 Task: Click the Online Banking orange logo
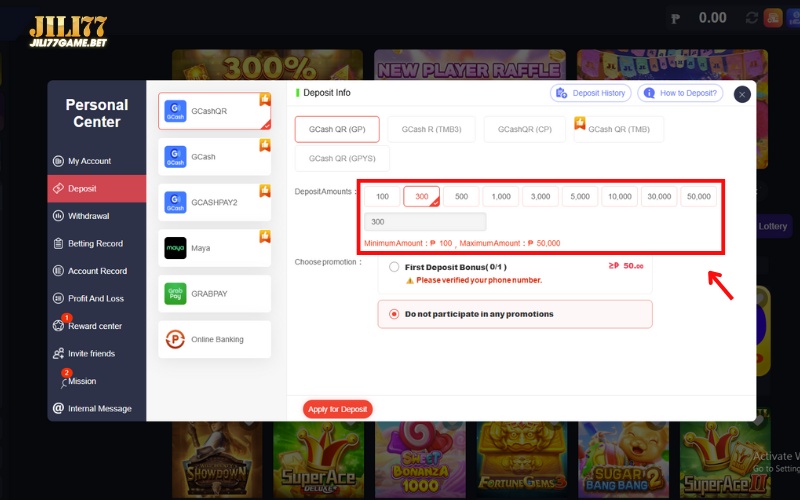pyautogui.click(x=175, y=339)
